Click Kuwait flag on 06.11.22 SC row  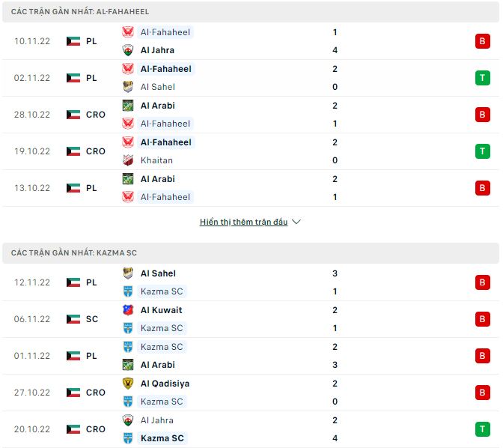73,319
